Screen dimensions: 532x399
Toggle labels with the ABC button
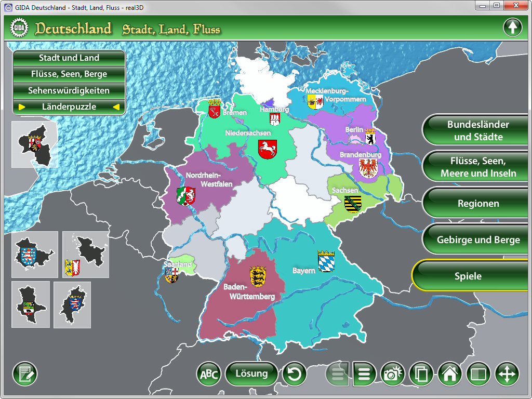(x=209, y=374)
